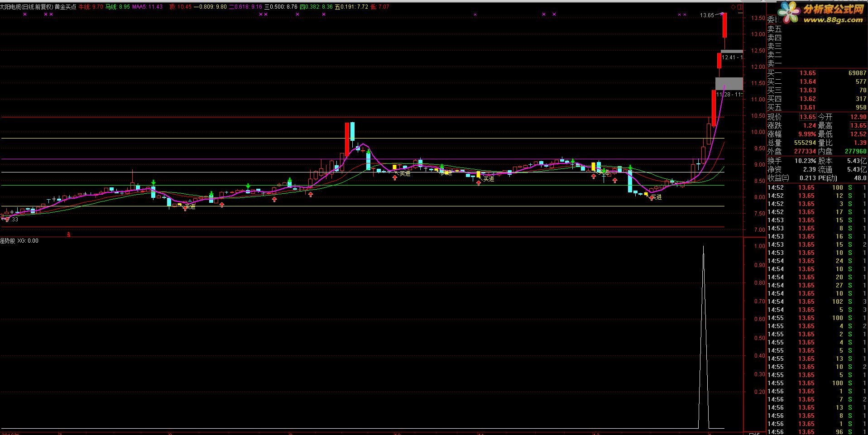Screen dimensions: 868x435
Task: Select the chart title 太阳电缆(日线.前复权)
Action: (x=27, y=7)
